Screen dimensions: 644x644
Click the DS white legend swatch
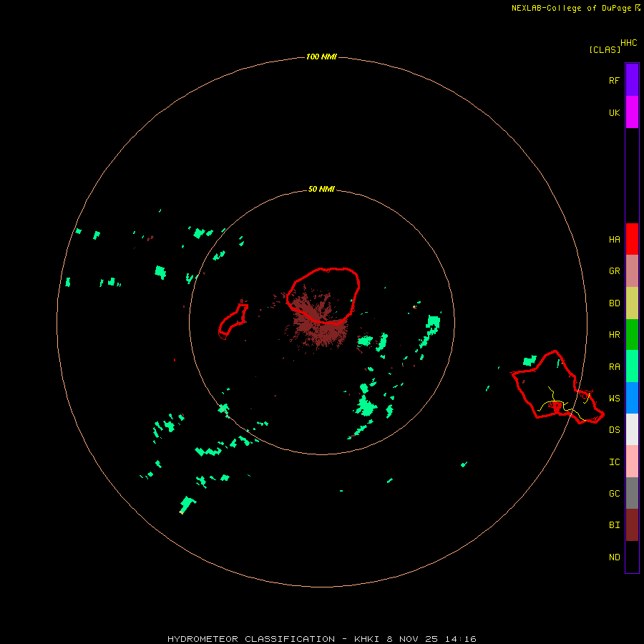click(x=632, y=429)
